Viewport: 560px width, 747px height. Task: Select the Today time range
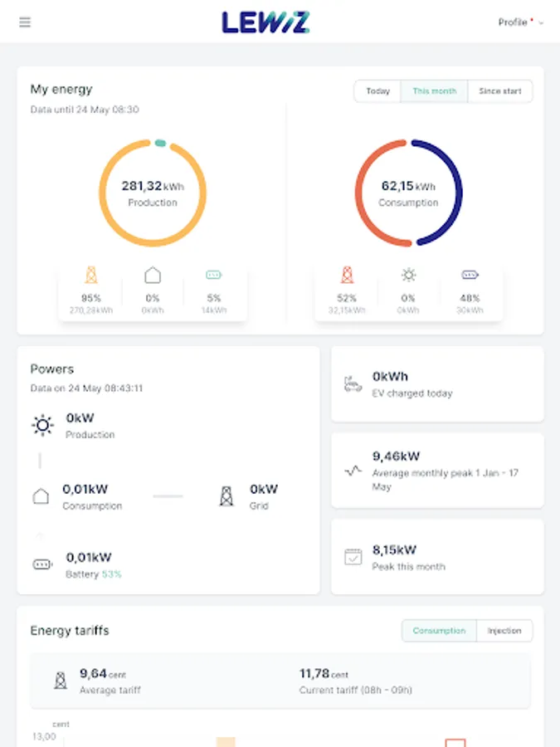point(377,91)
